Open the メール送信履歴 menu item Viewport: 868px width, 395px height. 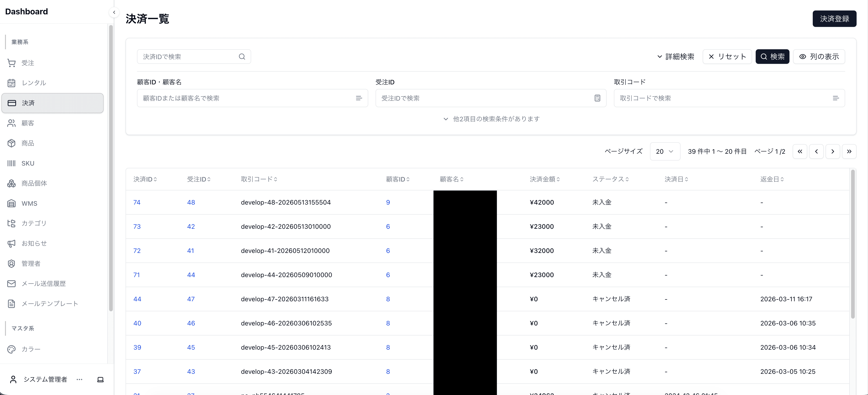[53, 283]
